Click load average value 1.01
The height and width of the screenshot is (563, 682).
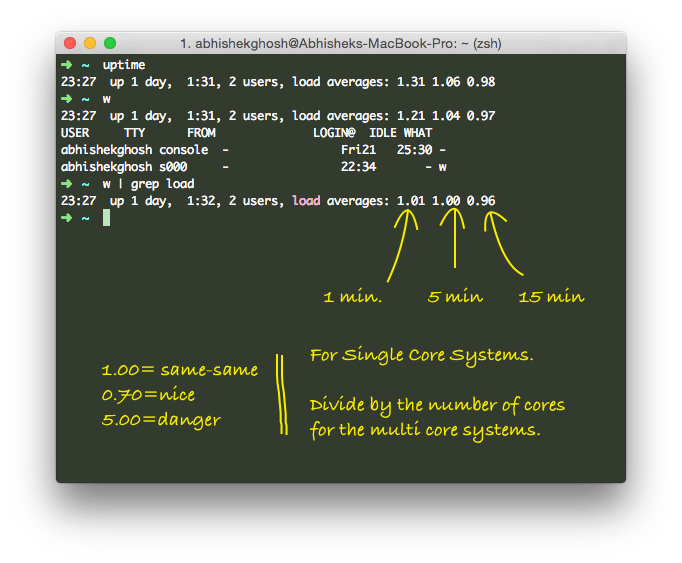click(x=411, y=201)
